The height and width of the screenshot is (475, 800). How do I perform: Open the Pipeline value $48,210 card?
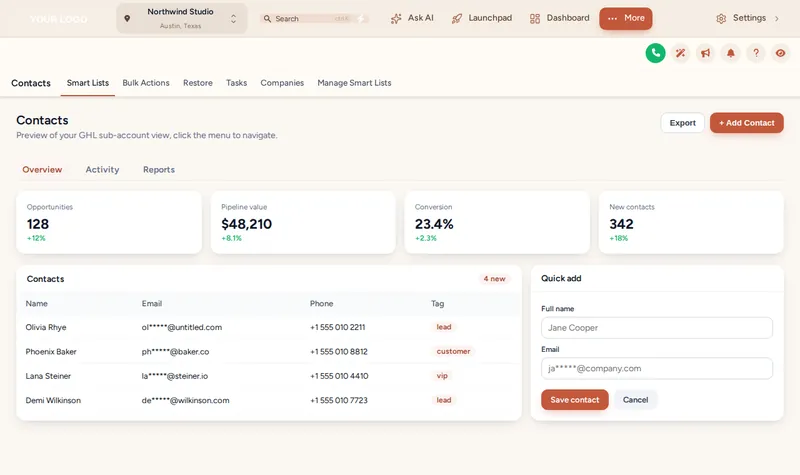pyautogui.click(x=303, y=222)
